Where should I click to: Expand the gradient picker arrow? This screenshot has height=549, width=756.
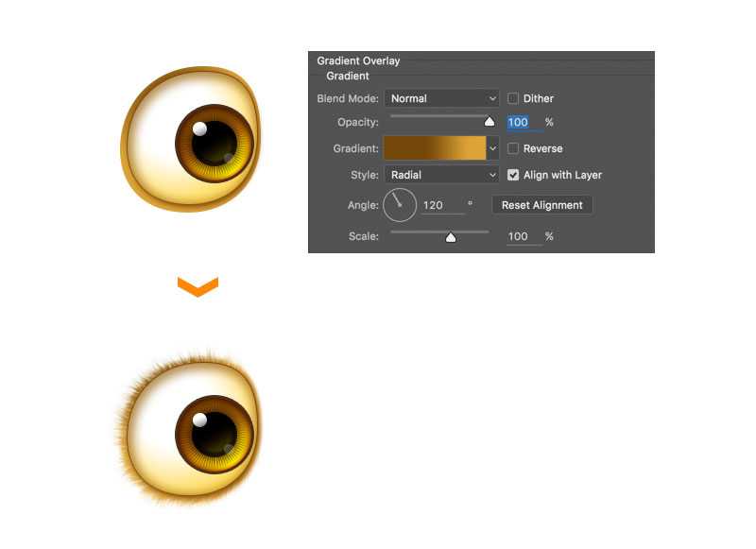coord(492,148)
